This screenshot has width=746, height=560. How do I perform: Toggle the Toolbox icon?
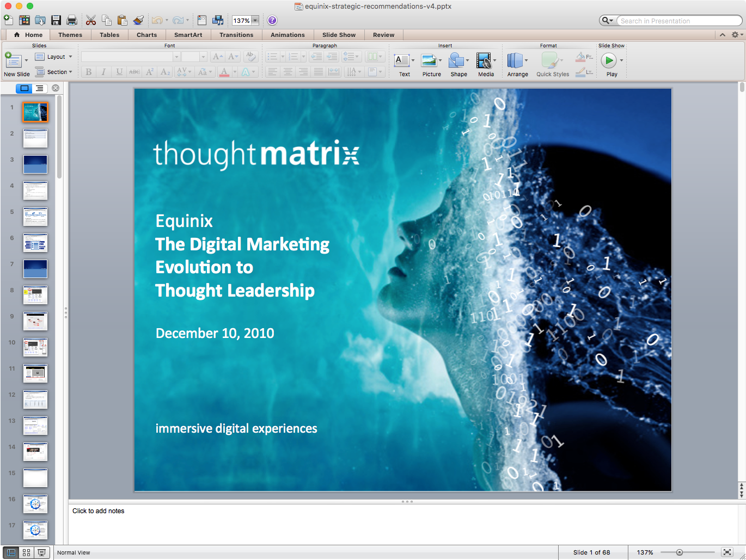point(202,20)
